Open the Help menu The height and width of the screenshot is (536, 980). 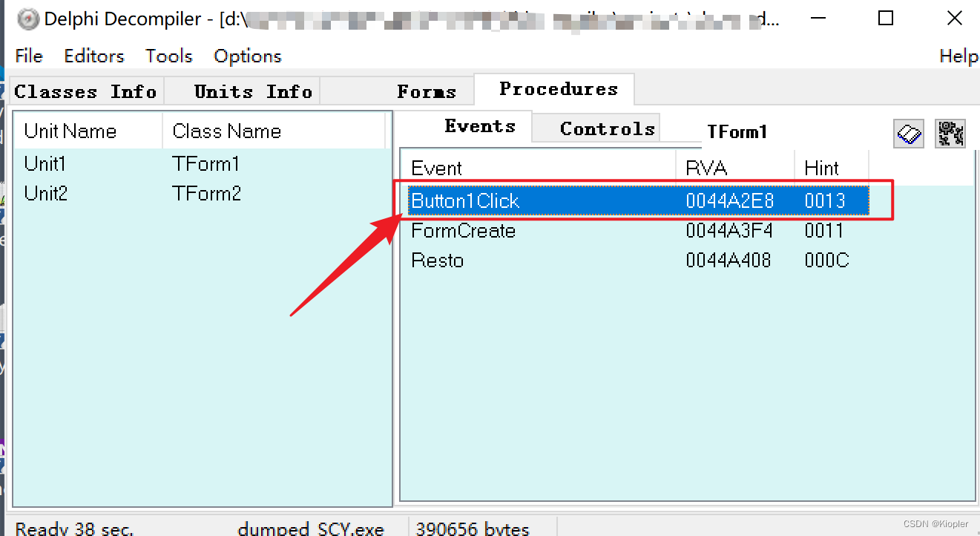coord(958,56)
